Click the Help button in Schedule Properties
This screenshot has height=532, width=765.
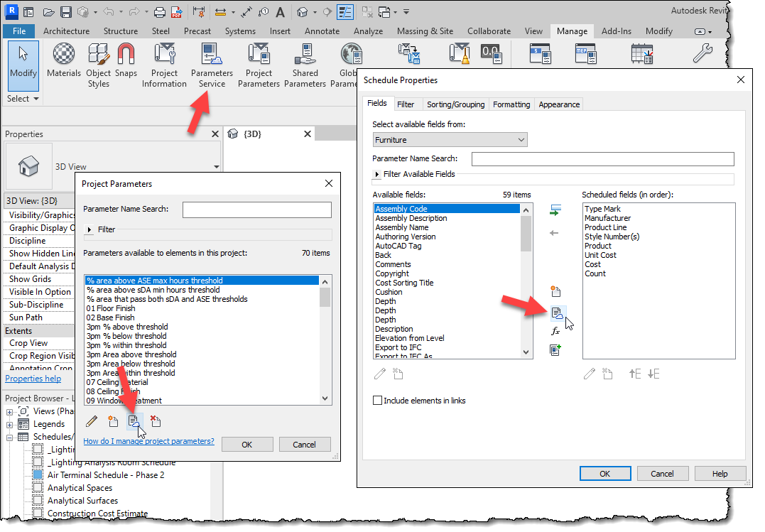[x=720, y=474]
